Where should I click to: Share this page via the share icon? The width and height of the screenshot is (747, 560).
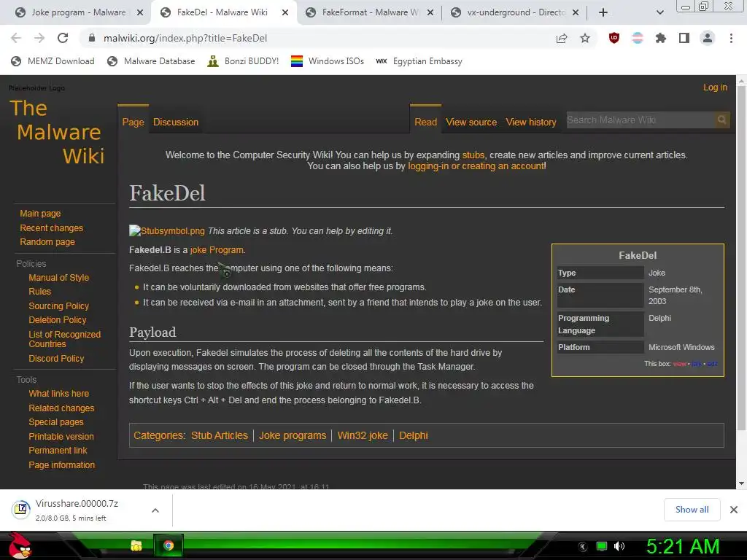[x=562, y=38]
